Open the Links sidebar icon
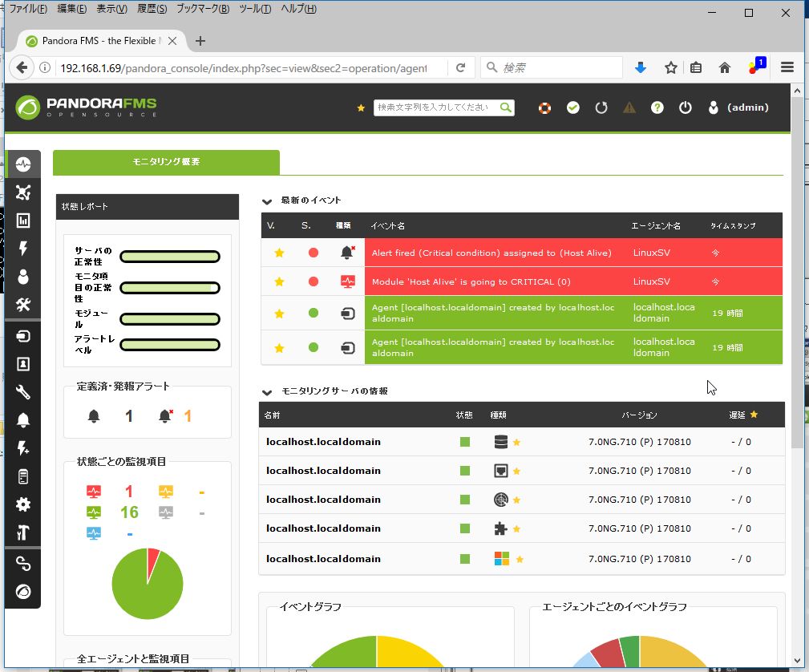 click(x=23, y=564)
